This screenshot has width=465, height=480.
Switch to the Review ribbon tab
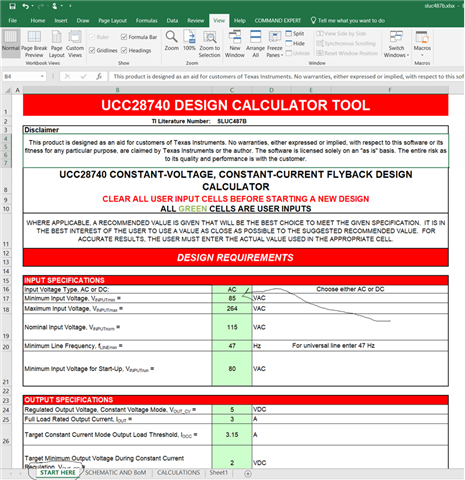point(195,21)
